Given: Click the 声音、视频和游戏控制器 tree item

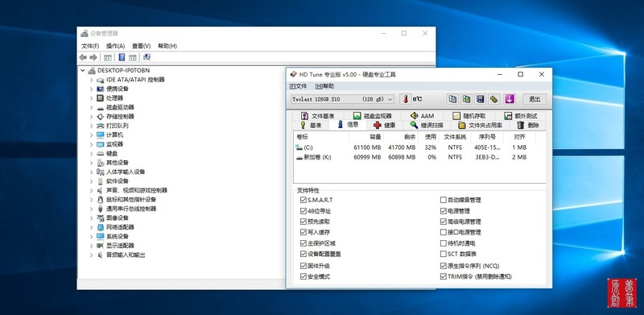Looking at the screenshot, I should point(137,190).
